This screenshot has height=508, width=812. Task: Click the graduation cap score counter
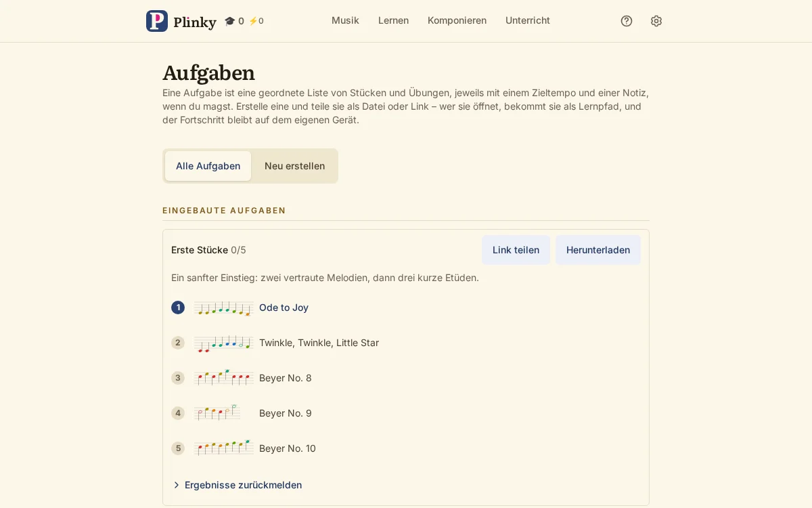pos(234,21)
